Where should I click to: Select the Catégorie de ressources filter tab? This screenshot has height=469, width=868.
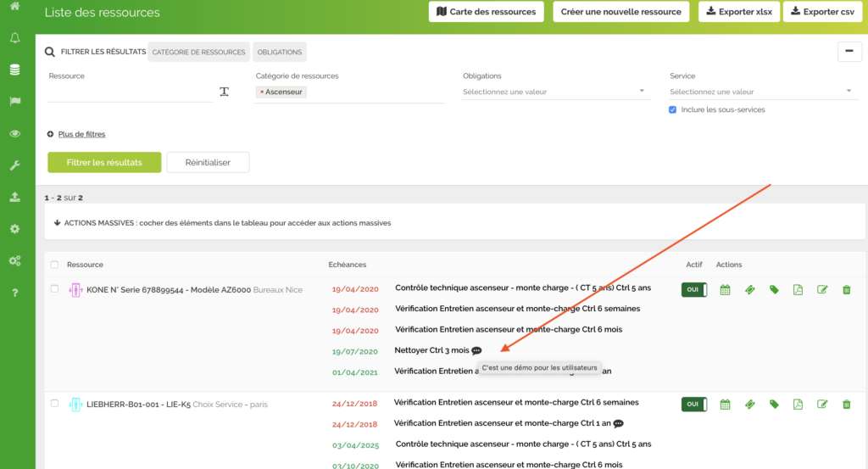(198, 52)
